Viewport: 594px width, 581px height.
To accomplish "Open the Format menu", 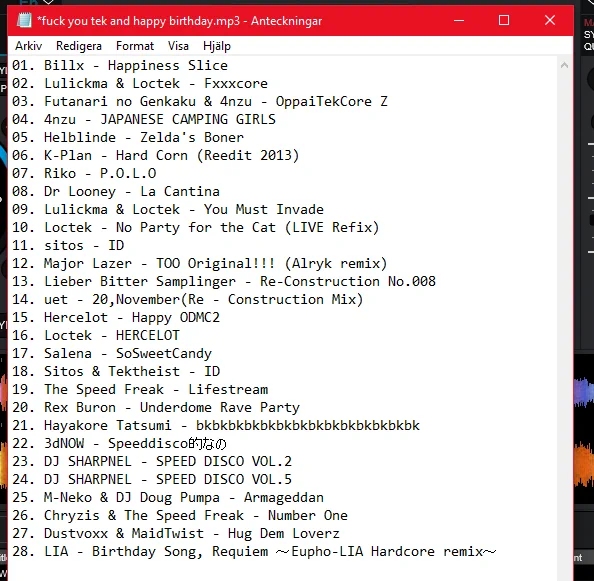I will point(135,46).
